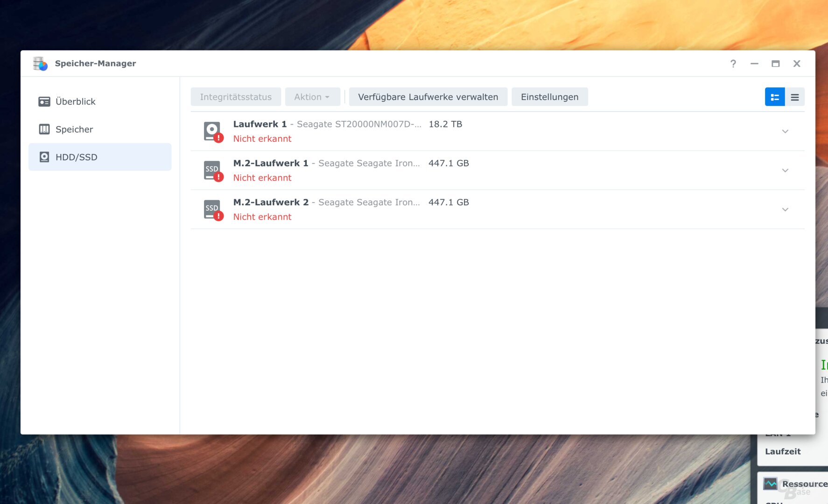The height and width of the screenshot is (504, 828).
Task: Click the Speicher-Manager app icon
Action: [x=40, y=63]
